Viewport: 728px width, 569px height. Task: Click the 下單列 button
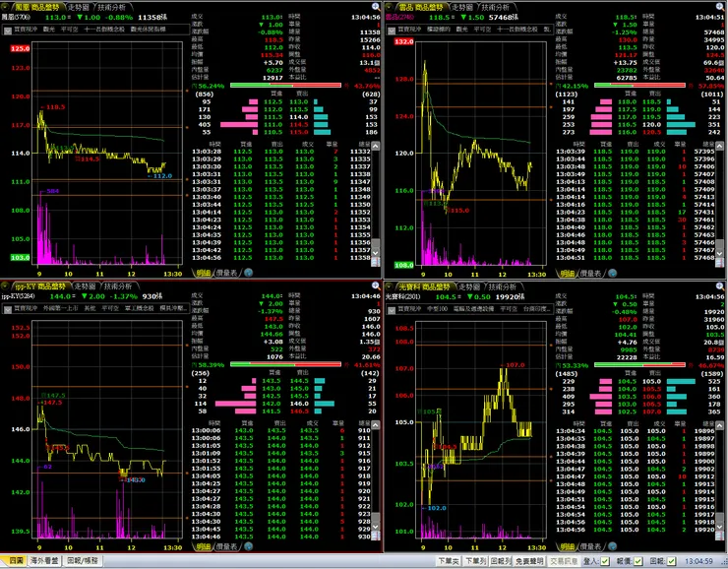tap(475, 561)
